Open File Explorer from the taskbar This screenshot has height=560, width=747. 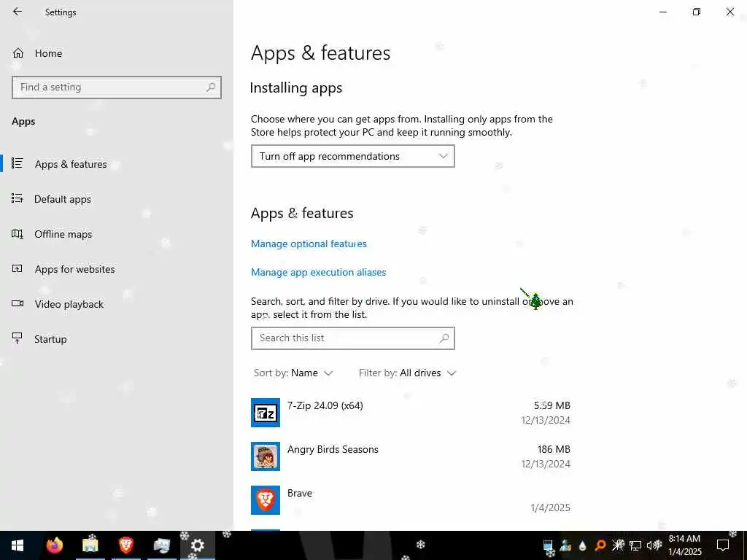90,545
